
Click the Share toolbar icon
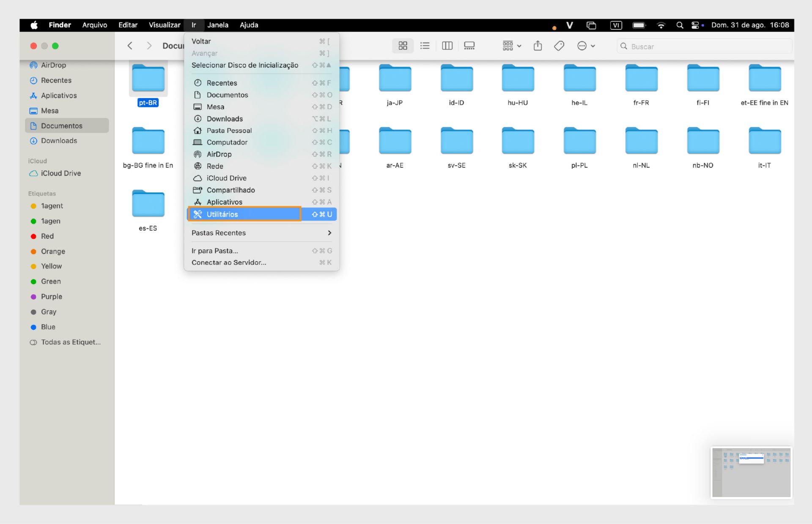(x=538, y=46)
